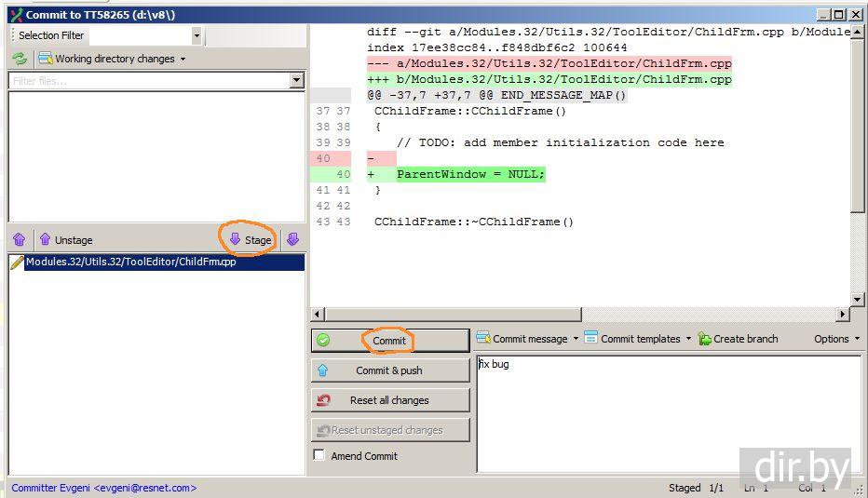Open the Selection Filter combo box arrow
The height and width of the screenshot is (498, 868).
click(196, 36)
